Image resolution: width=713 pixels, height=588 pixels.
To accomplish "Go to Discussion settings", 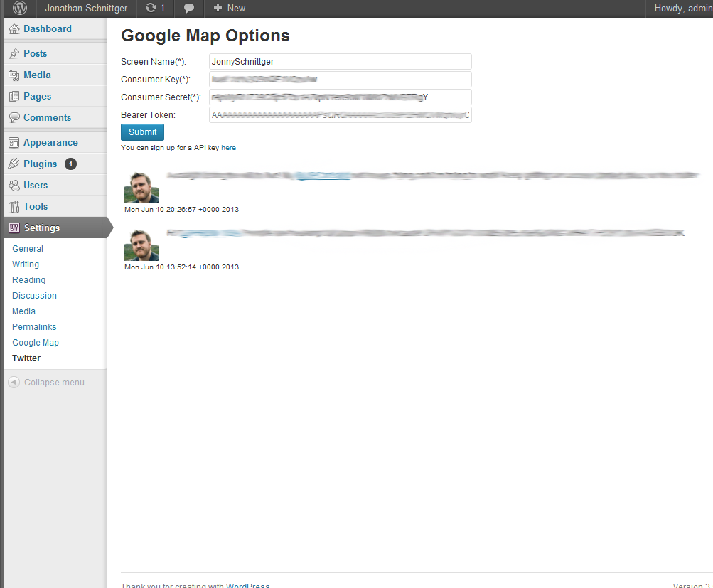I will [x=35, y=296].
